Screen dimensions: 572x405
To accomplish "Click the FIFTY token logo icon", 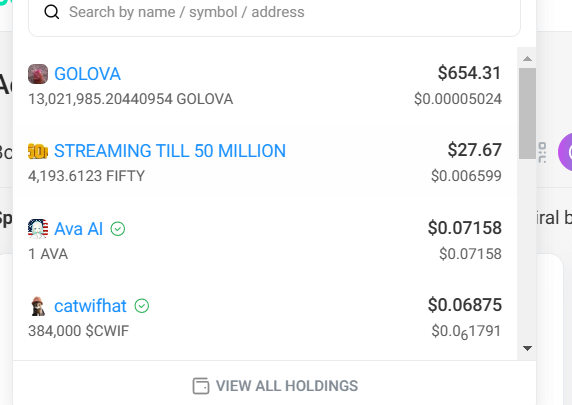I will (38, 151).
